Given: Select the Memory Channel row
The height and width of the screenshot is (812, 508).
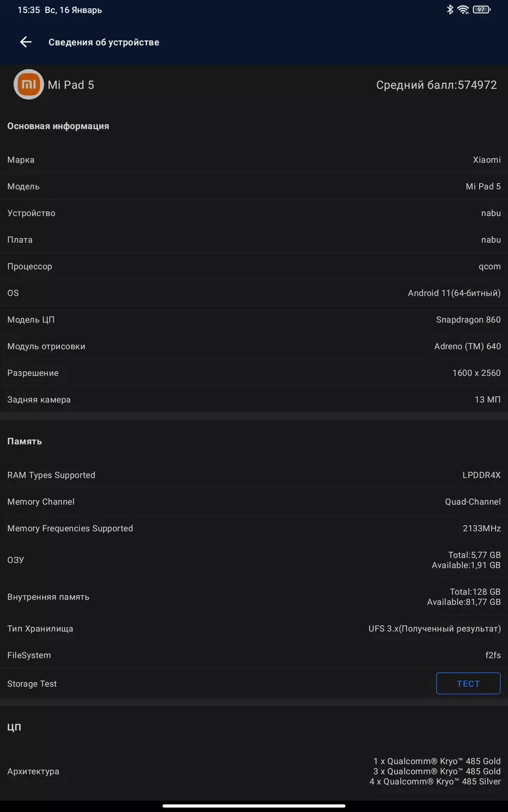Looking at the screenshot, I should (x=254, y=502).
